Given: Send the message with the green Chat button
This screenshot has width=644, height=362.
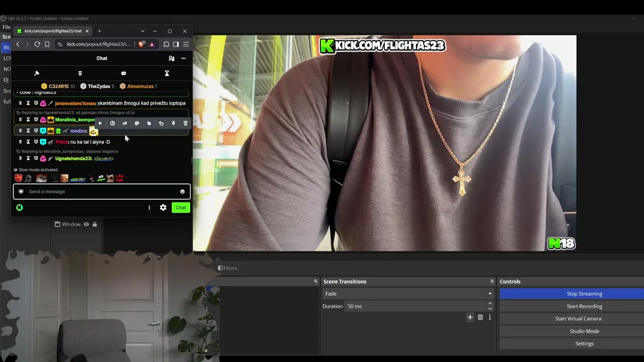Looking at the screenshot, I should [181, 208].
